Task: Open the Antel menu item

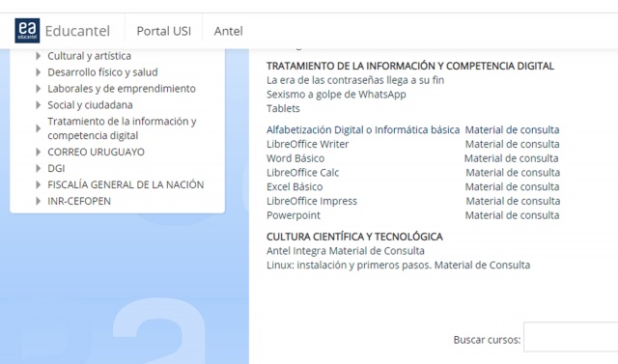Action: pyautogui.click(x=228, y=31)
